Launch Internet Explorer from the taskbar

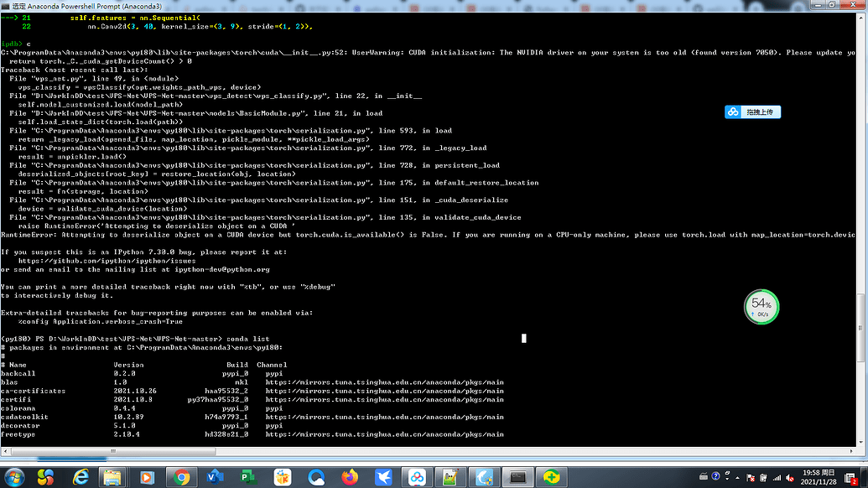tap(81, 476)
